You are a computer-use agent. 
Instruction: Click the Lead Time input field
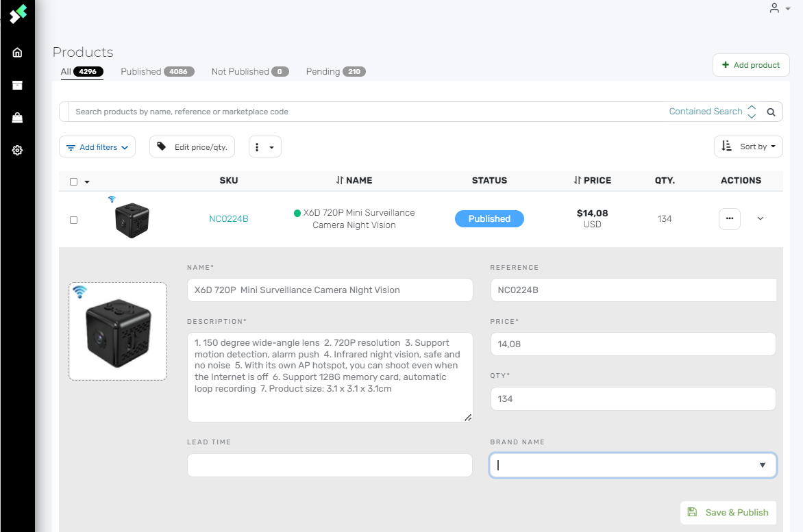point(330,465)
